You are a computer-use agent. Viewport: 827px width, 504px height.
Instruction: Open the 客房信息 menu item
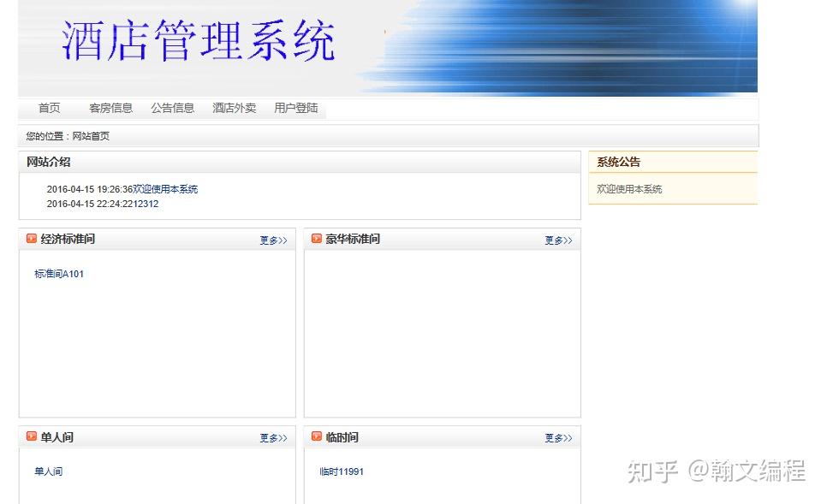pos(110,108)
